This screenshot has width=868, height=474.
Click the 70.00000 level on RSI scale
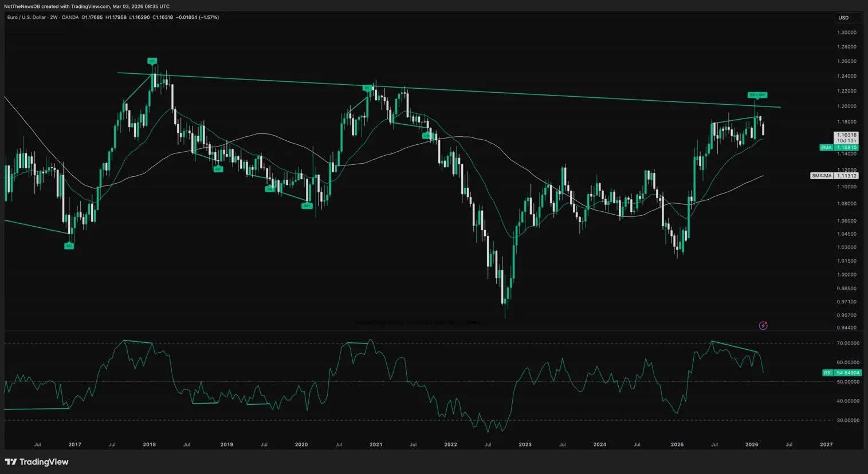tap(847, 343)
